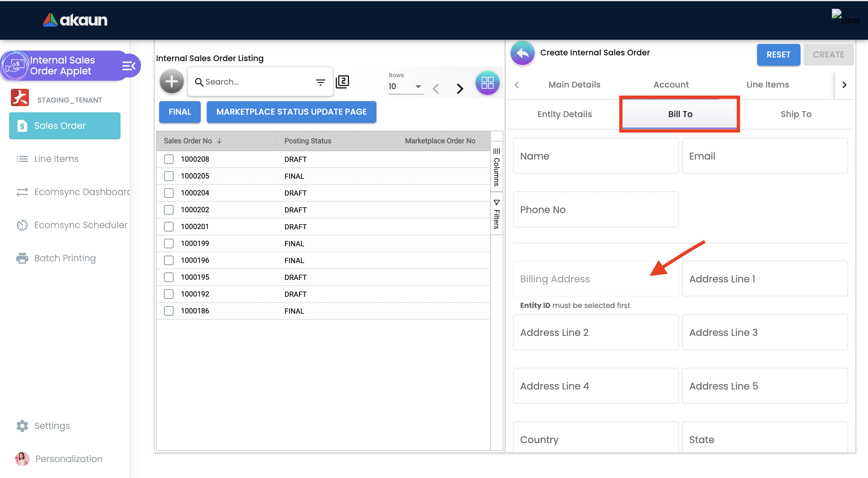Tick the checkbox for order 1000208
868x478 pixels.
pos(168,159)
